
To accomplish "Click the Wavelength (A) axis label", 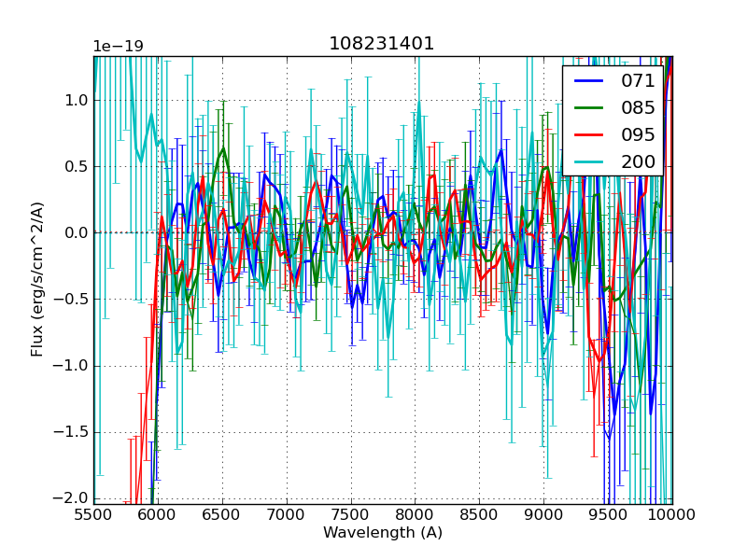I will coord(383,533).
